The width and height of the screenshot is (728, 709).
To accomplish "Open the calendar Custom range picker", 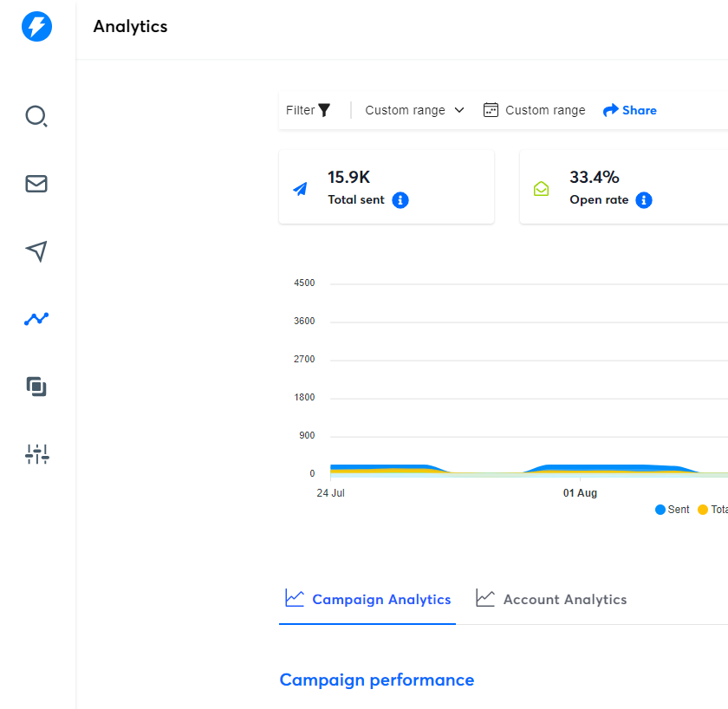I will 534,110.
